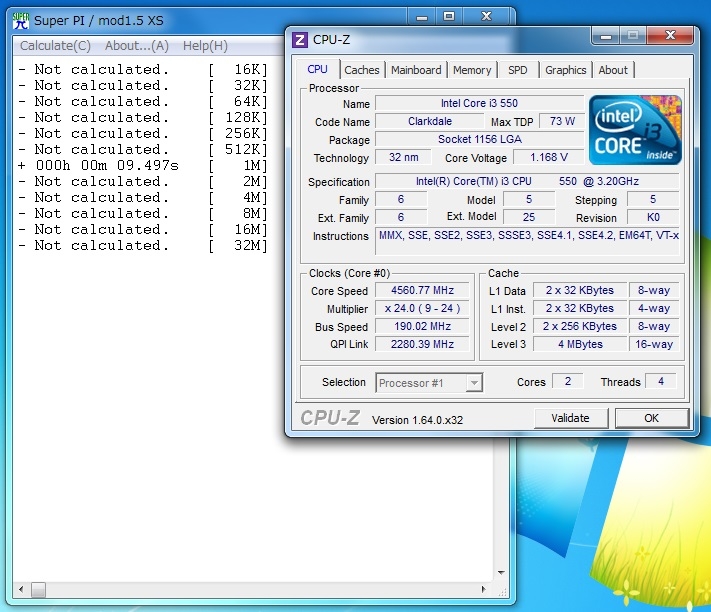
Task: Close the CPU-Z window
Action: pyautogui.click(x=670, y=36)
